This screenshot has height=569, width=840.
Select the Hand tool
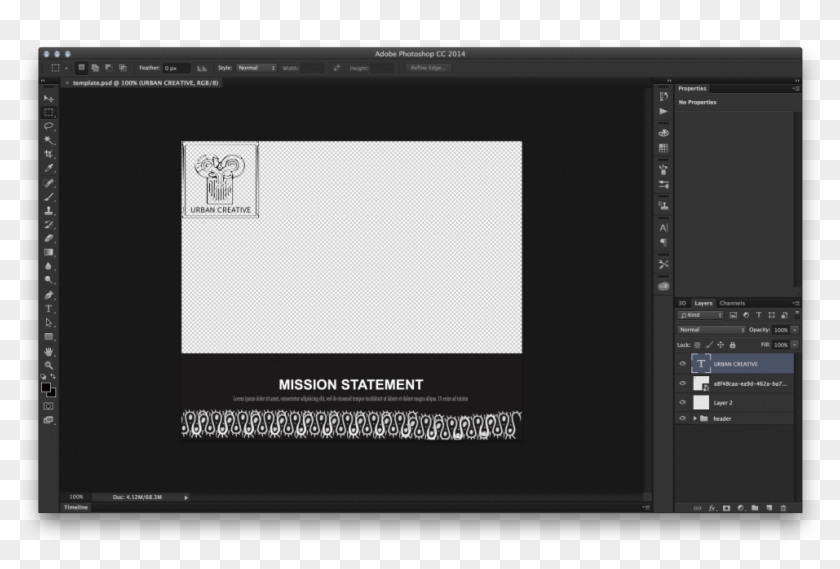coord(49,351)
